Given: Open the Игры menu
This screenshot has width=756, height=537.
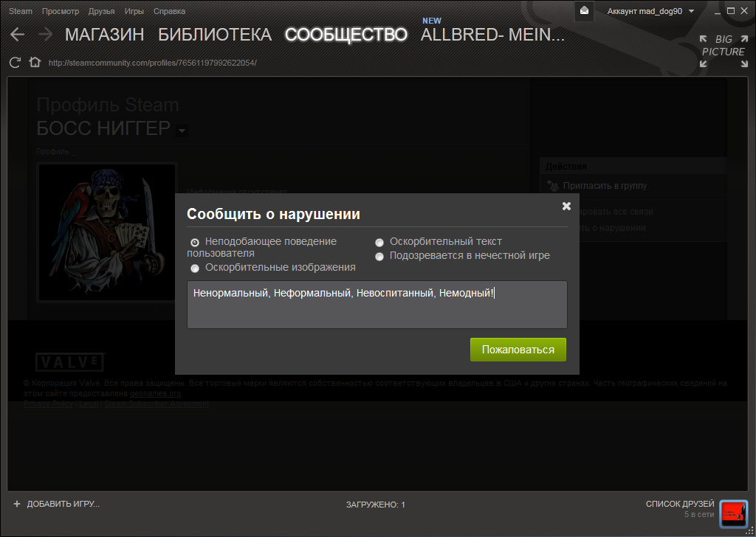Looking at the screenshot, I should click(x=134, y=10).
